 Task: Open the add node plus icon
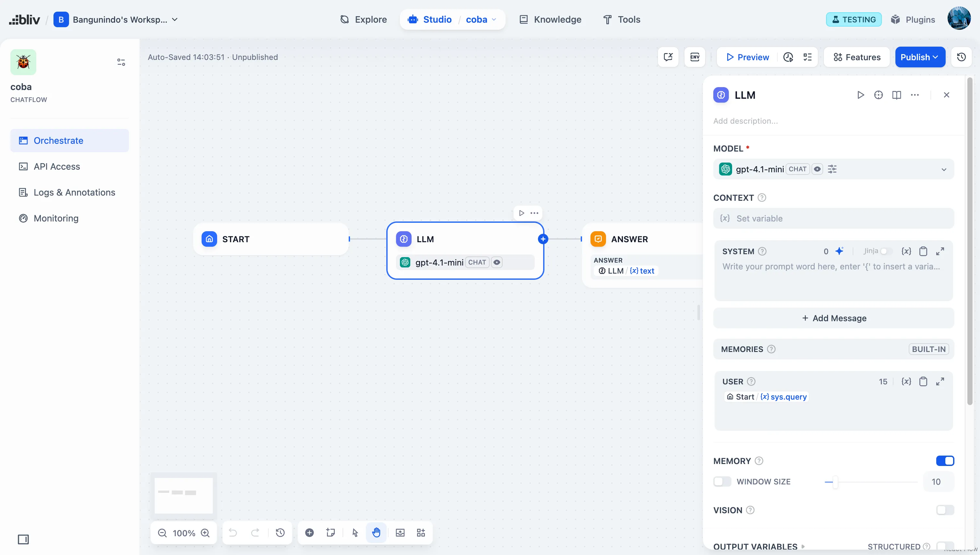tap(310, 533)
